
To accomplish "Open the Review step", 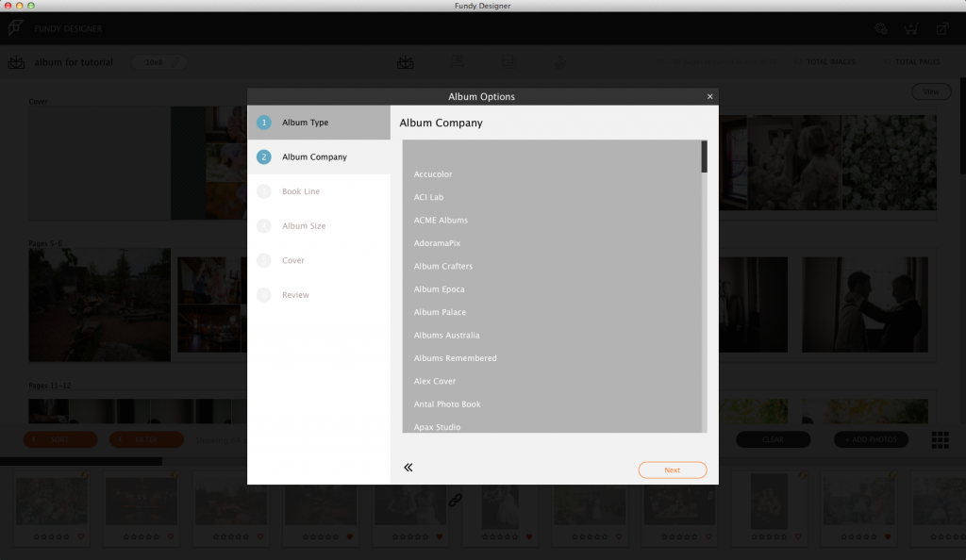I will (319, 295).
